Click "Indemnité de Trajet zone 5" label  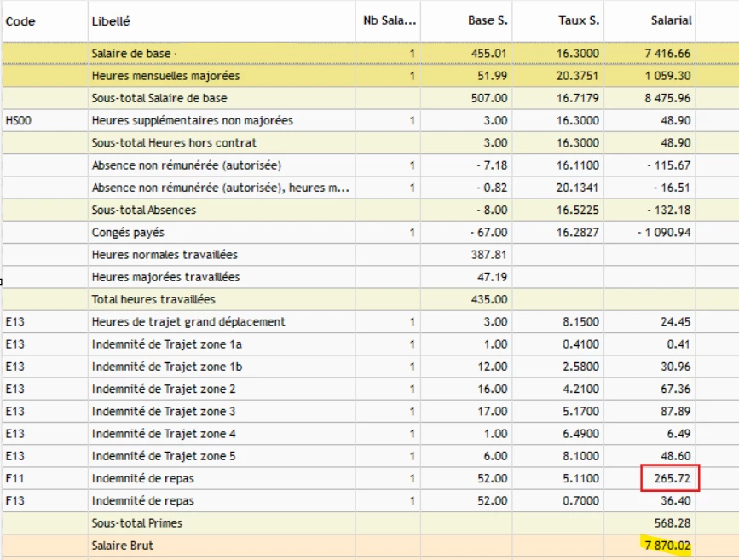pos(164,456)
